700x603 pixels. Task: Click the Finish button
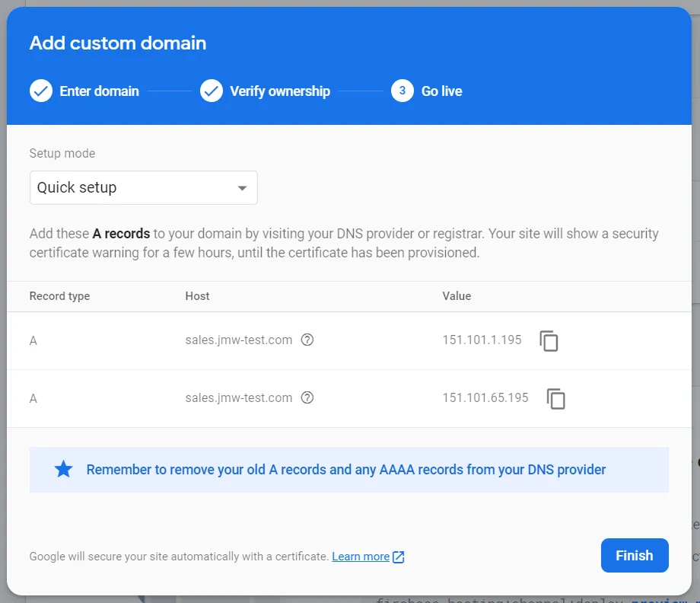coord(635,555)
